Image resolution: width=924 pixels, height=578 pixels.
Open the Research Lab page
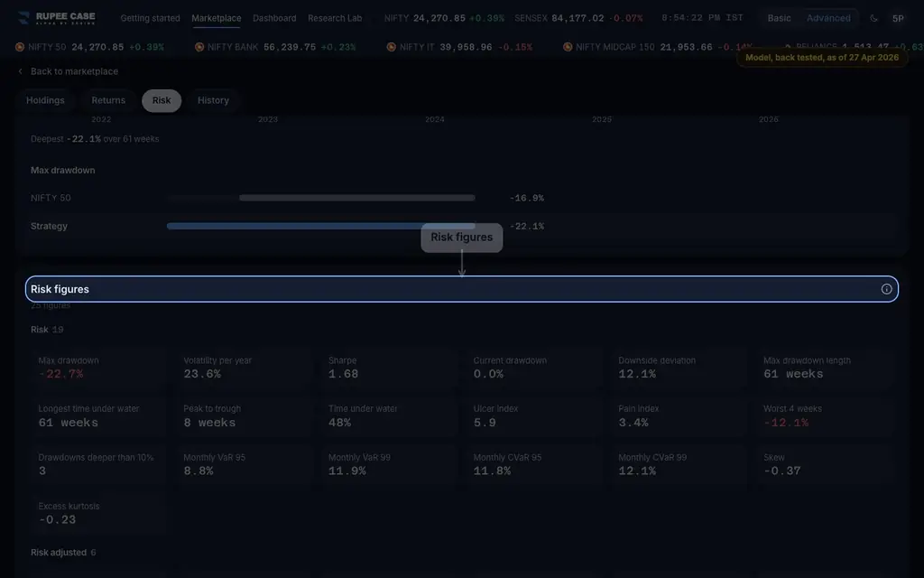point(335,18)
